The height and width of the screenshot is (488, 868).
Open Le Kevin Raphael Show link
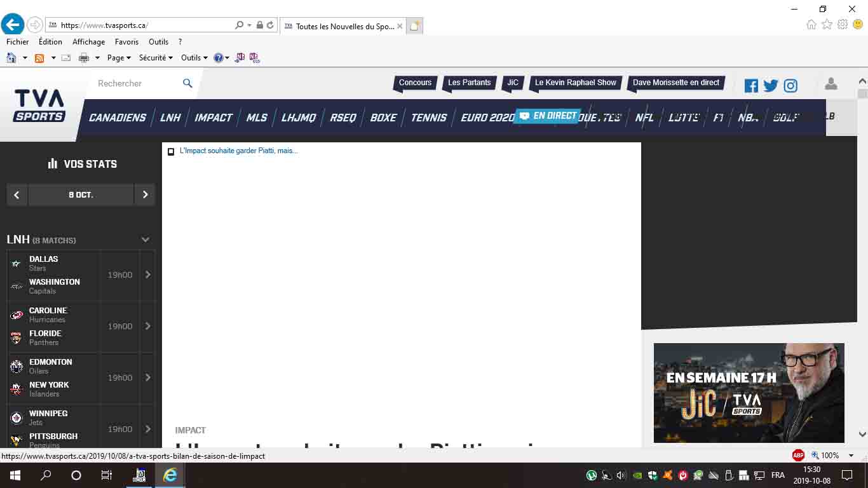click(x=575, y=83)
